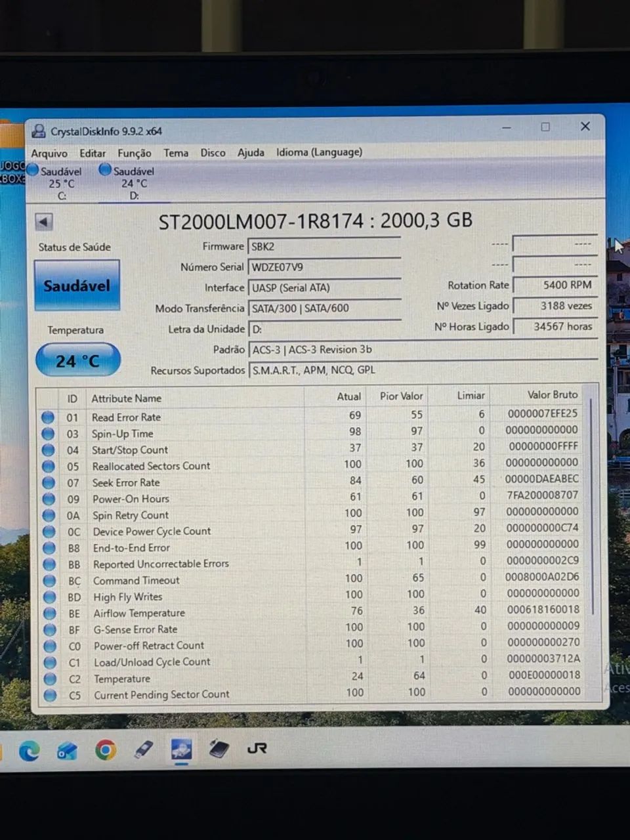The width and height of the screenshot is (630, 840).
Task: Click the Número Serial field
Action: (x=325, y=267)
